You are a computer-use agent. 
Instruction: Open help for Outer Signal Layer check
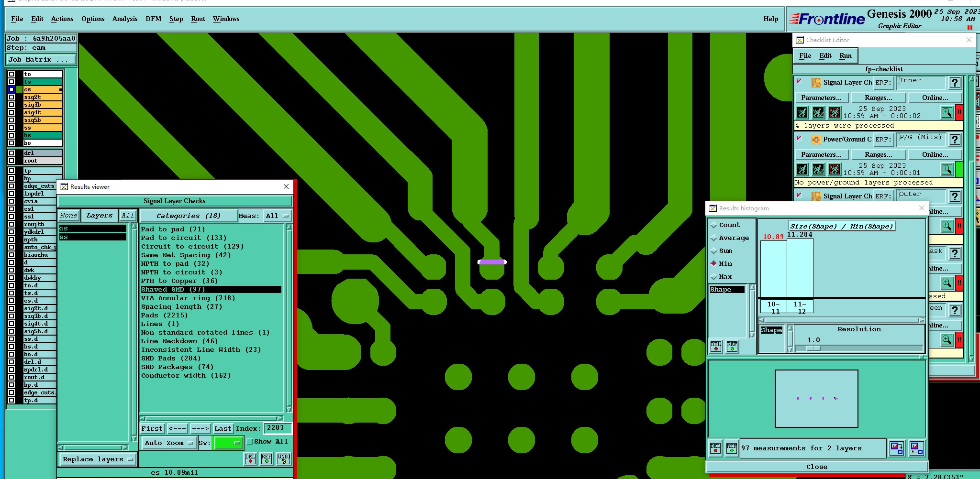(x=955, y=196)
